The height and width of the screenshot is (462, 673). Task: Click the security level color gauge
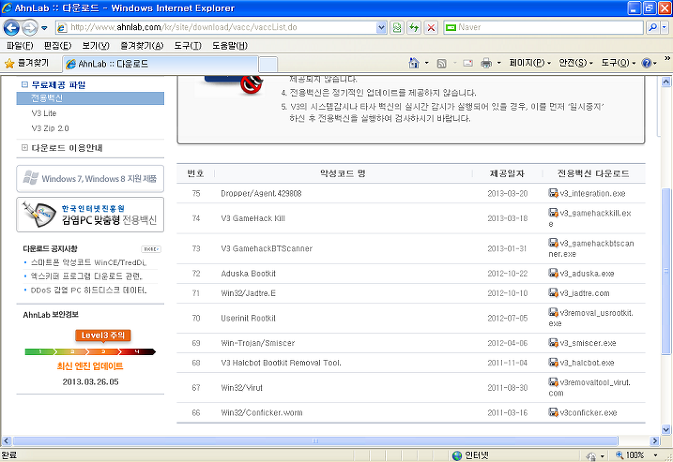point(90,352)
